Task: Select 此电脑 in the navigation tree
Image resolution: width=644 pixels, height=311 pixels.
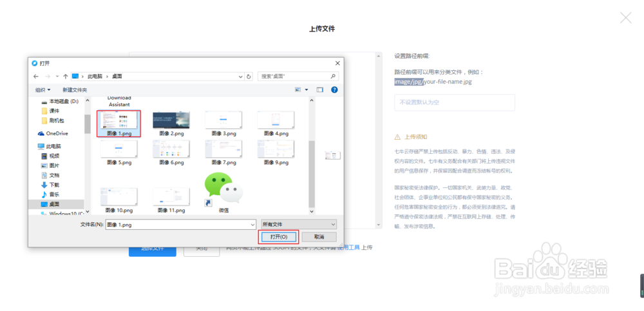Action: (x=50, y=146)
